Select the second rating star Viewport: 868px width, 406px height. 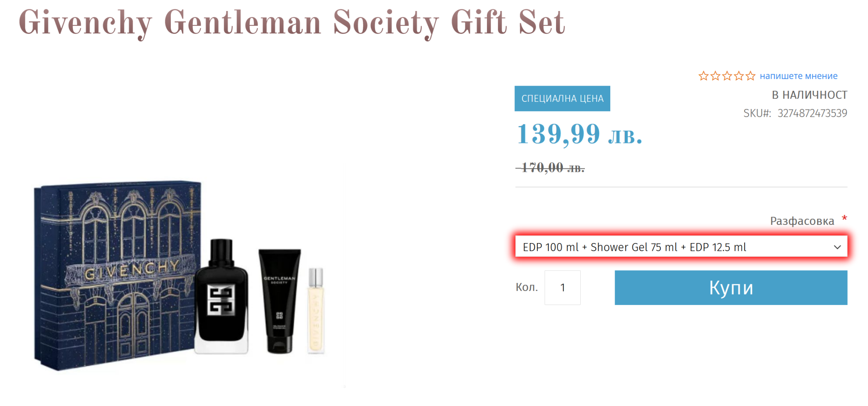point(715,76)
